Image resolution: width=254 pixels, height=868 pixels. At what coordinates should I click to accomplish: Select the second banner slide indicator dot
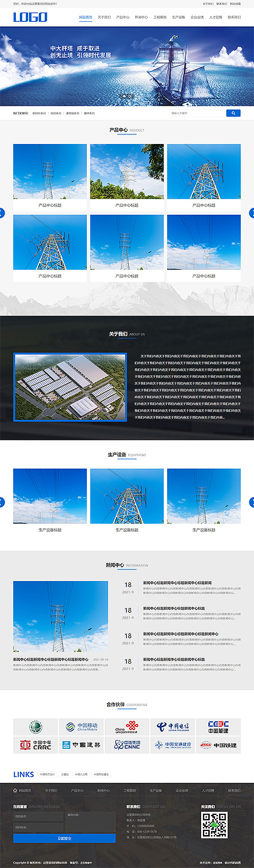pyautogui.click(x=130, y=95)
